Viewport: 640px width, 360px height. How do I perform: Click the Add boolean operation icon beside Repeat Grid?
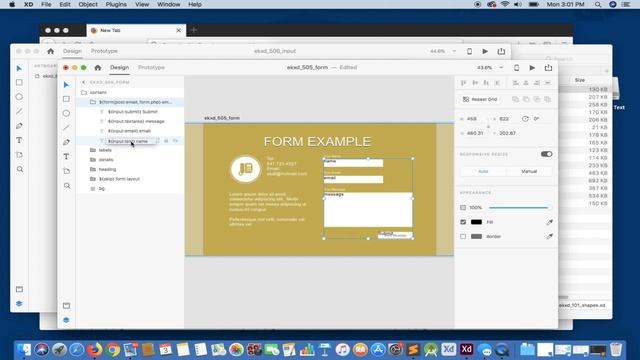515,99
